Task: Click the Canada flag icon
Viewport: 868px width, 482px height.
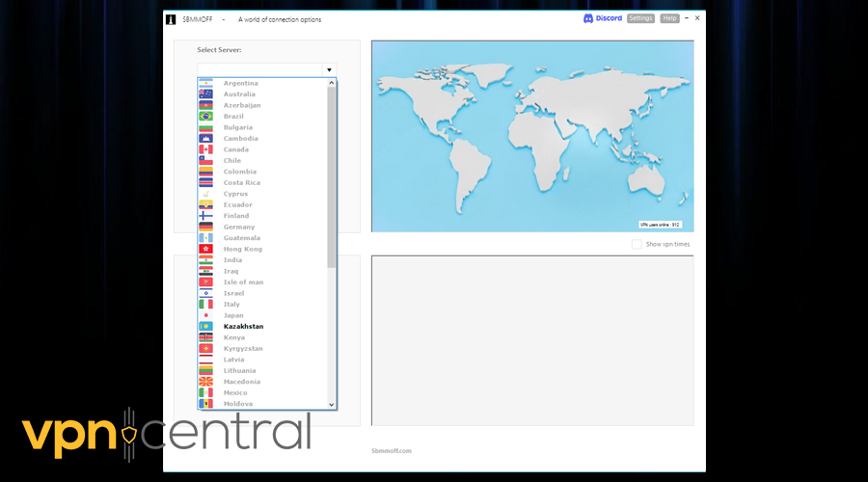Action: point(205,149)
